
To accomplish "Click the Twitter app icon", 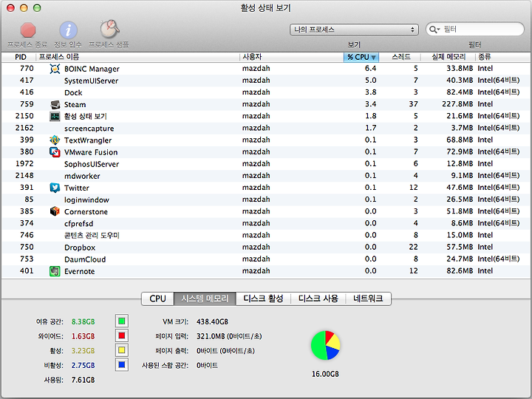I will tap(55, 188).
